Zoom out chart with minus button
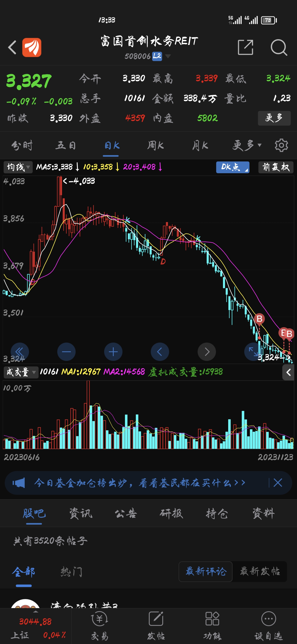This screenshot has width=297, height=644. pyautogui.click(x=66, y=351)
